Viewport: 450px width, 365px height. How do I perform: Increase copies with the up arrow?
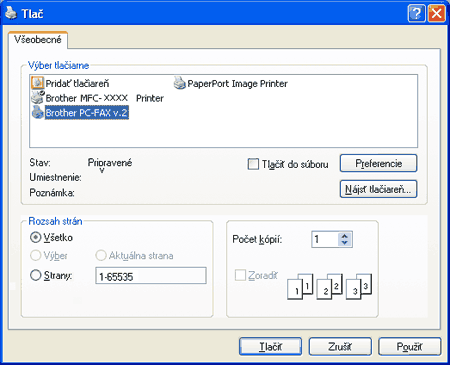click(345, 236)
